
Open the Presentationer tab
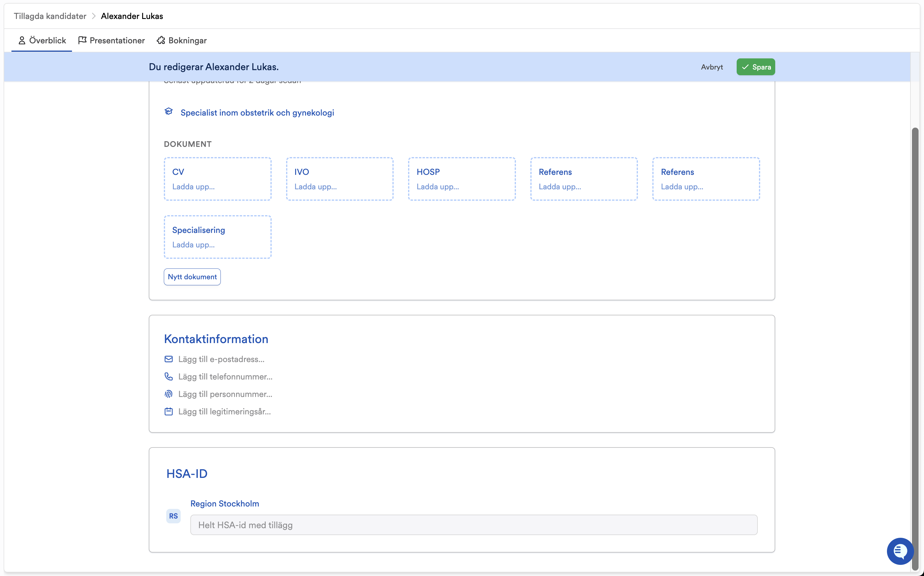112,40
